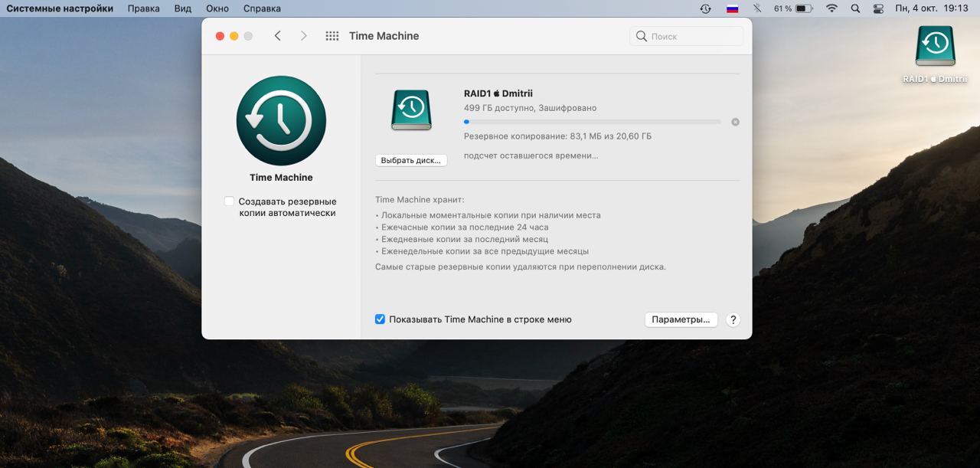Click 'Ежедневные копии за последний месяц' line
This screenshot has height=468, width=980.
click(465, 239)
